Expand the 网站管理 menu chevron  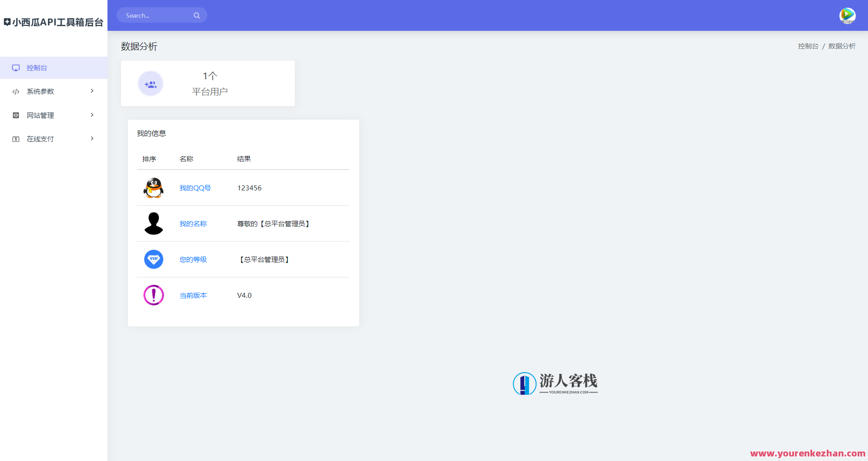tap(92, 115)
